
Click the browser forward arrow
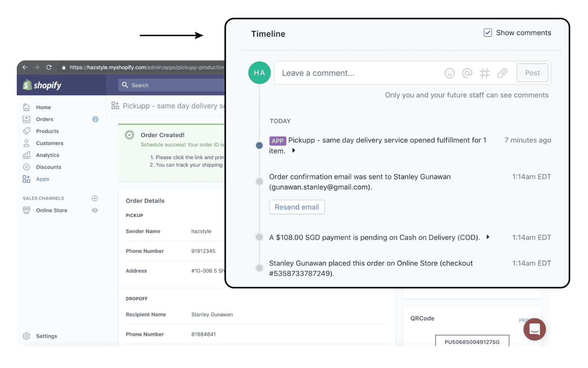37,67
